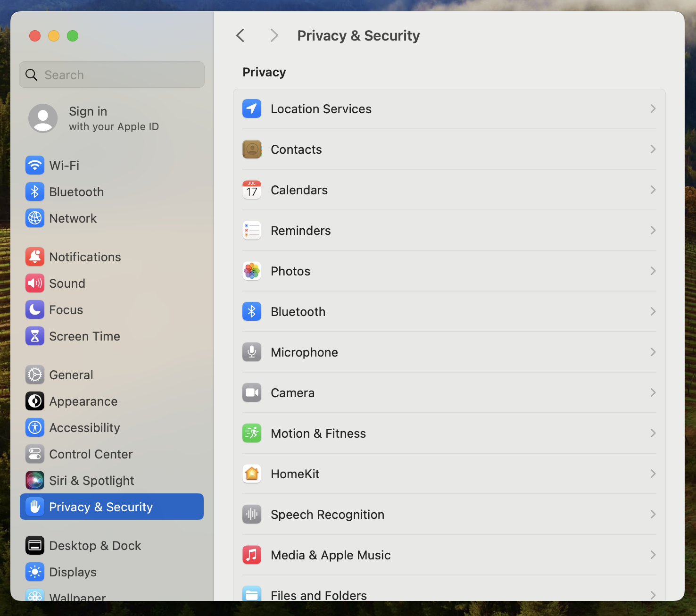This screenshot has height=616, width=696.
Task: Select Sound label in sidebar
Action: click(67, 283)
